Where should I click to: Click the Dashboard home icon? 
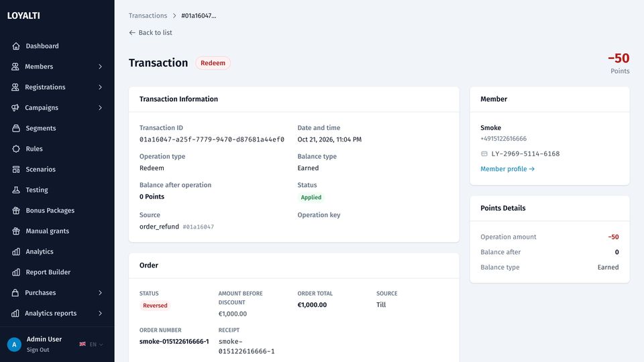point(16,46)
